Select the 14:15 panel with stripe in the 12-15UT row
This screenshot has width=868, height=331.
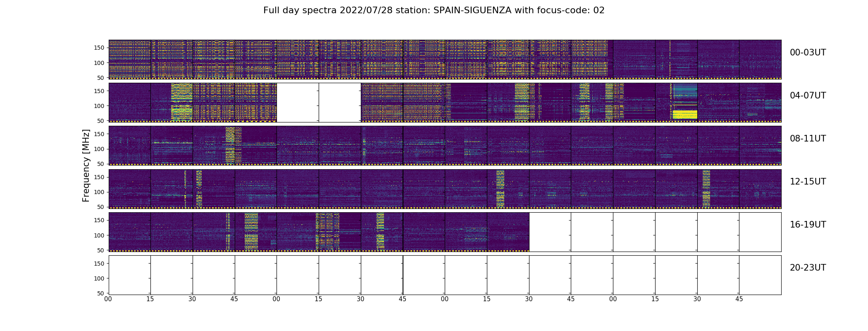click(x=508, y=189)
